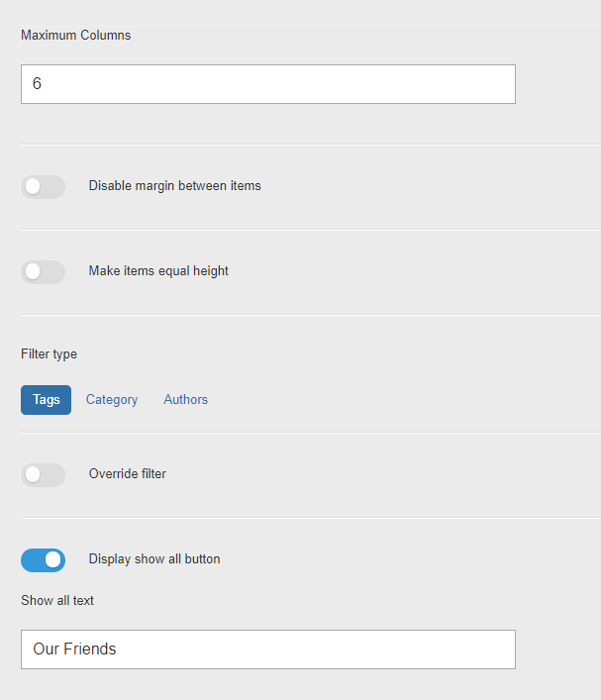The height and width of the screenshot is (700, 601).
Task: Click the Maximum Columns field label
Action: coord(76,36)
